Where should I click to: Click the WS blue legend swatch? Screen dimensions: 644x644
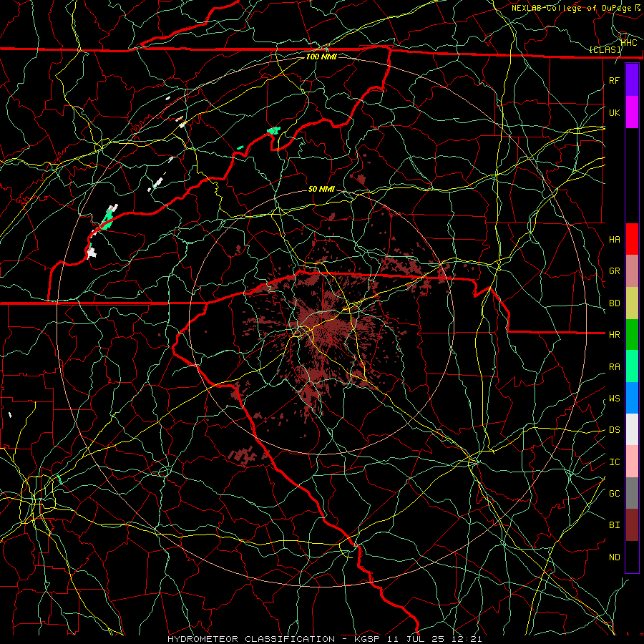pyautogui.click(x=632, y=398)
